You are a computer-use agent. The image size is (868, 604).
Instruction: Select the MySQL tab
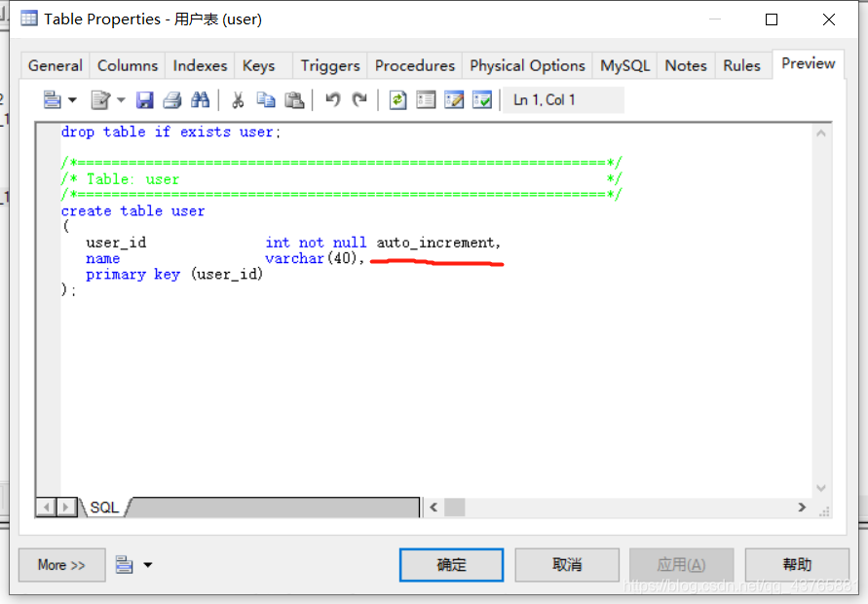tap(624, 66)
